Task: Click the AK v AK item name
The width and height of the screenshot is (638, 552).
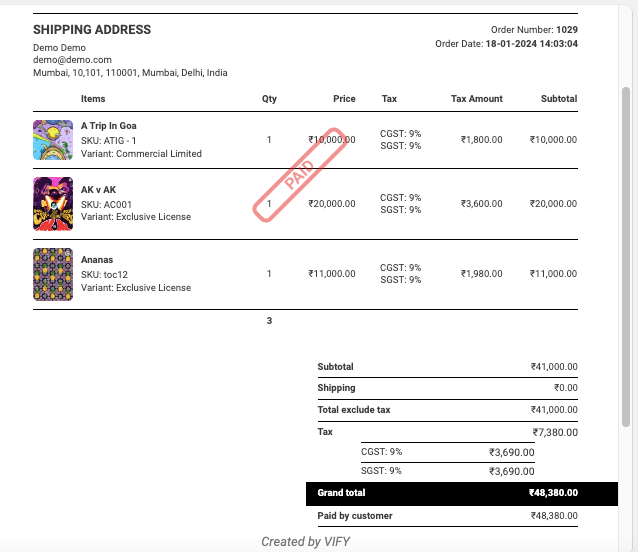Action: click(x=99, y=190)
